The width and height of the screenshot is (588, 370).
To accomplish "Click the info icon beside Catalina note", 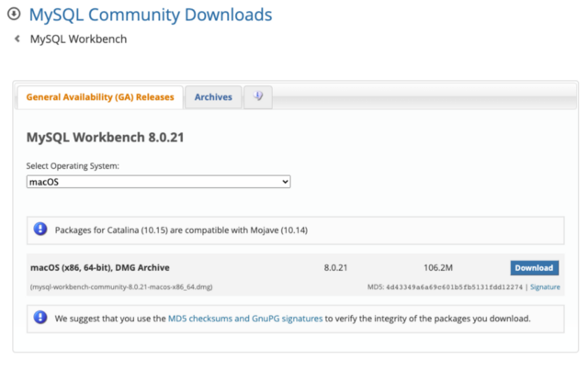I will 40,230.
